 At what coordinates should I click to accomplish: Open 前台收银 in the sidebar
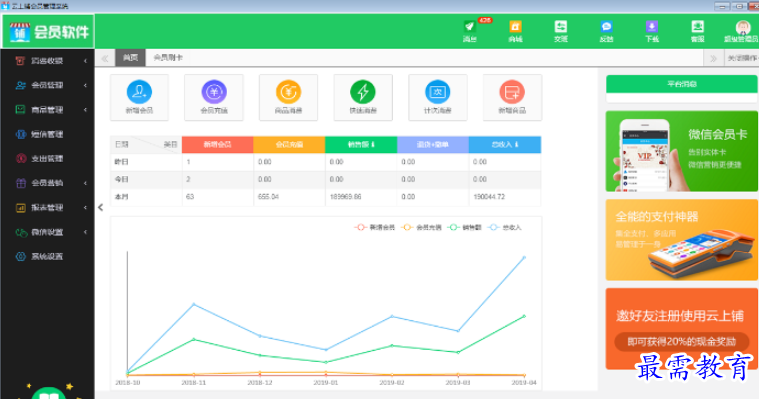coord(47,61)
